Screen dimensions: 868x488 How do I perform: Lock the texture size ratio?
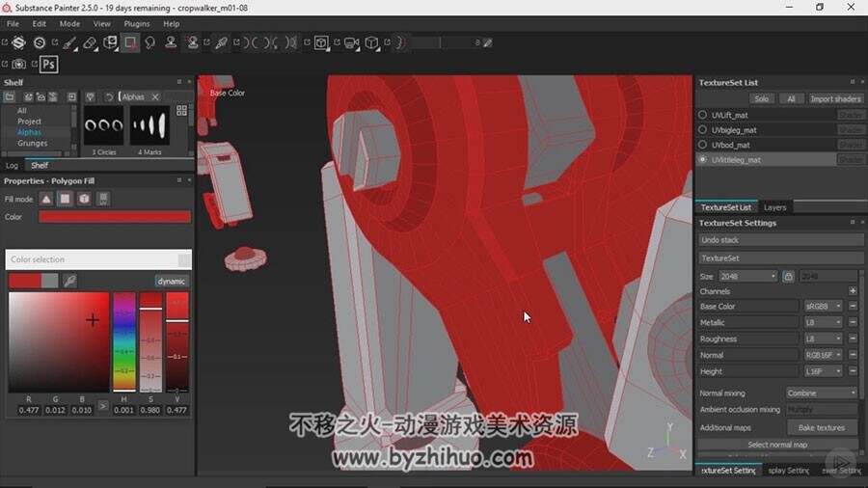coord(788,276)
